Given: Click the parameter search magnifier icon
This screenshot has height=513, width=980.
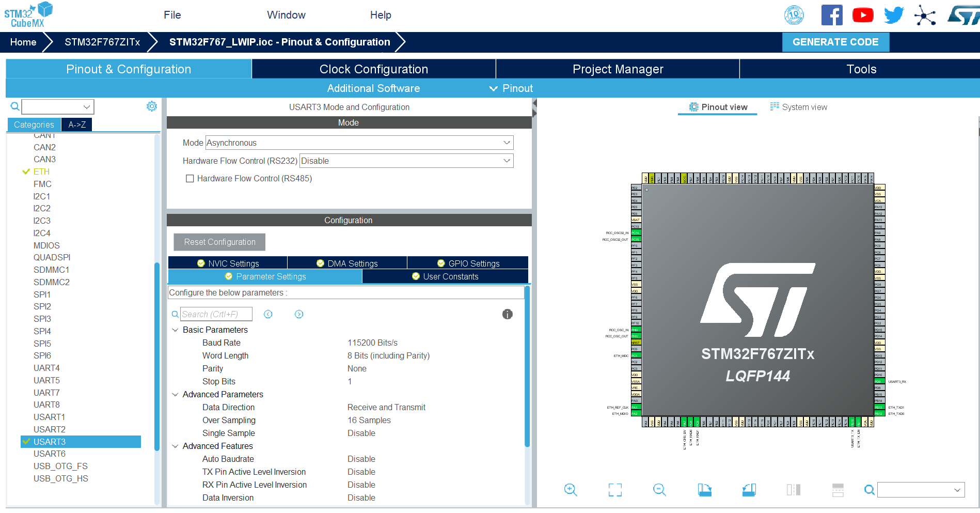Looking at the screenshot, I should tap(175, 314).
